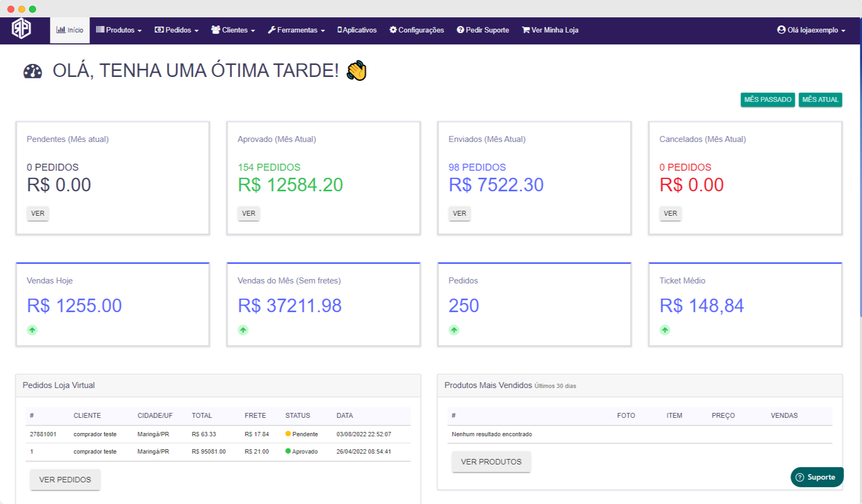This screenshot has height=504, width=862.
Task: Click the R$ 17.84 frete cell
Action: click(x=257, y=434)
